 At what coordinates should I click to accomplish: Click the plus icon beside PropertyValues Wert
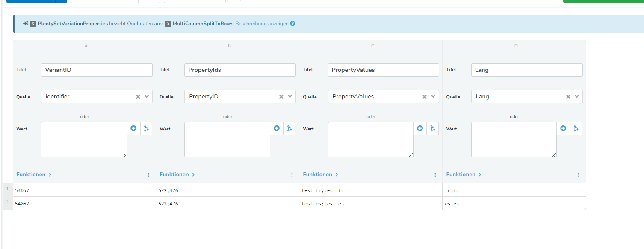(420, 128)
